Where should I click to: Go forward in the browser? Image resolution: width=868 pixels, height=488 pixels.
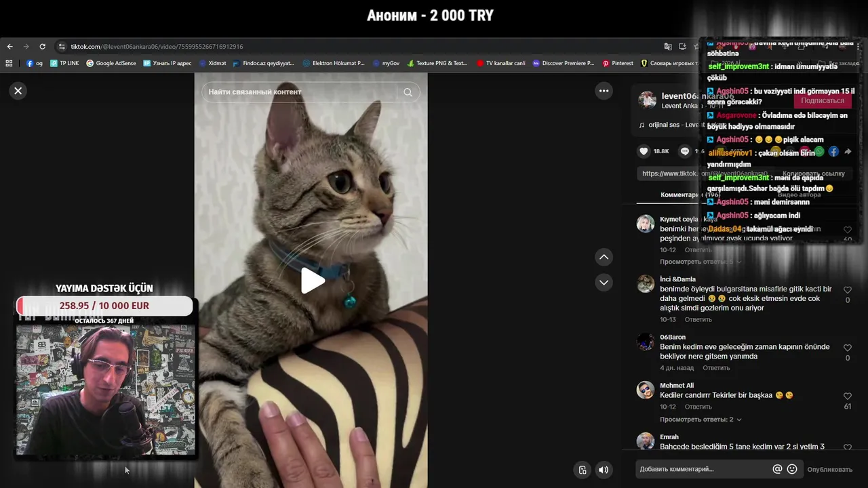tap(26, 47)
